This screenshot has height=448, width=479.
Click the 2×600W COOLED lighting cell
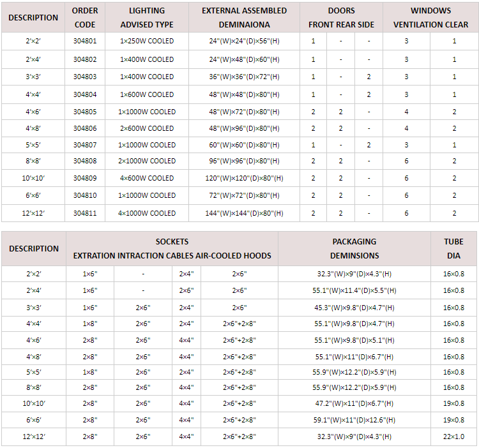pos(147,128)
